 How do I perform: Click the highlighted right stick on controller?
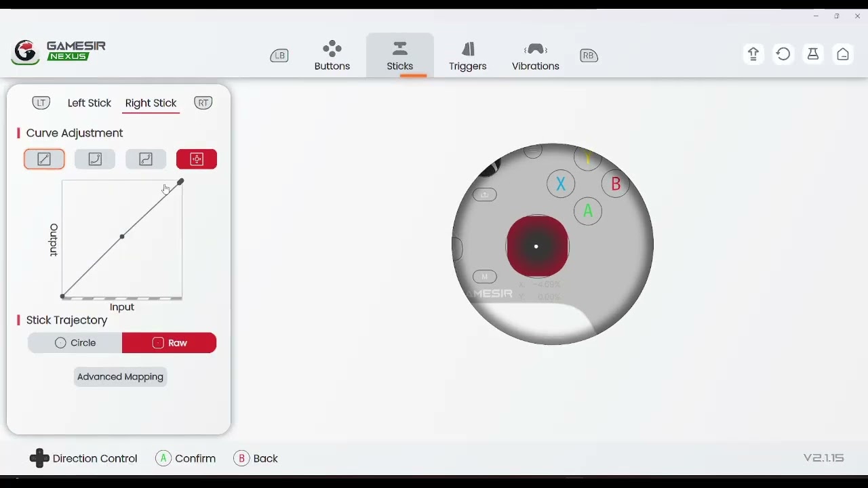[x=537, y=247]
